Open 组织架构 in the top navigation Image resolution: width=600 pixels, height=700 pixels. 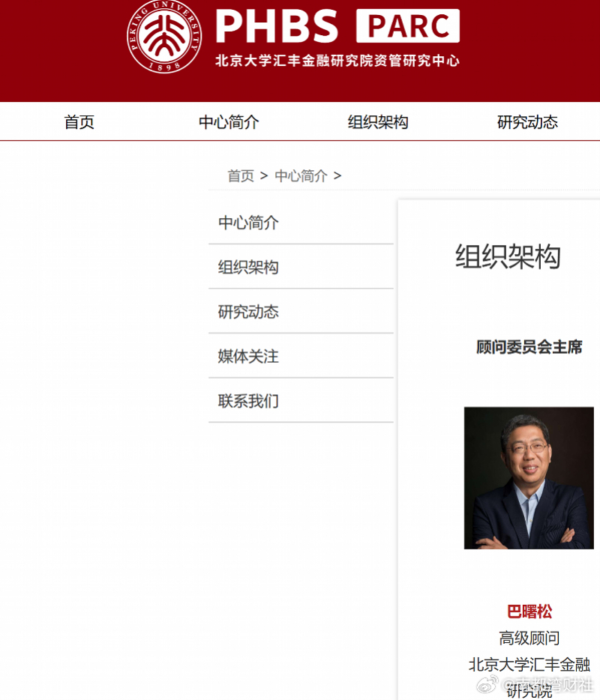click(378, 122)
